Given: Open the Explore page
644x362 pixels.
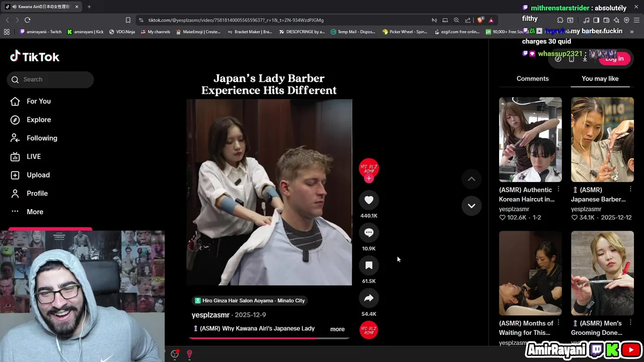Looking at the screenshot, I should pos(31,120).
